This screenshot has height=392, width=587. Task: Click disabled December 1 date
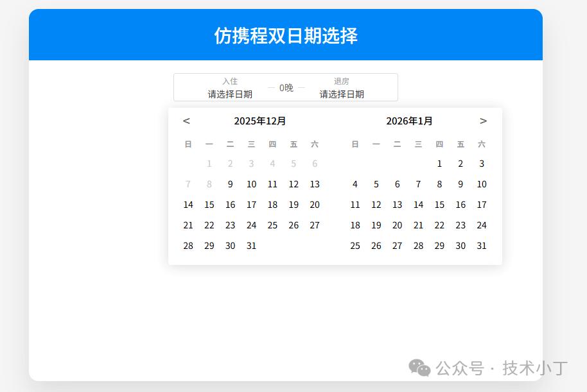click(x=209, y=164)
